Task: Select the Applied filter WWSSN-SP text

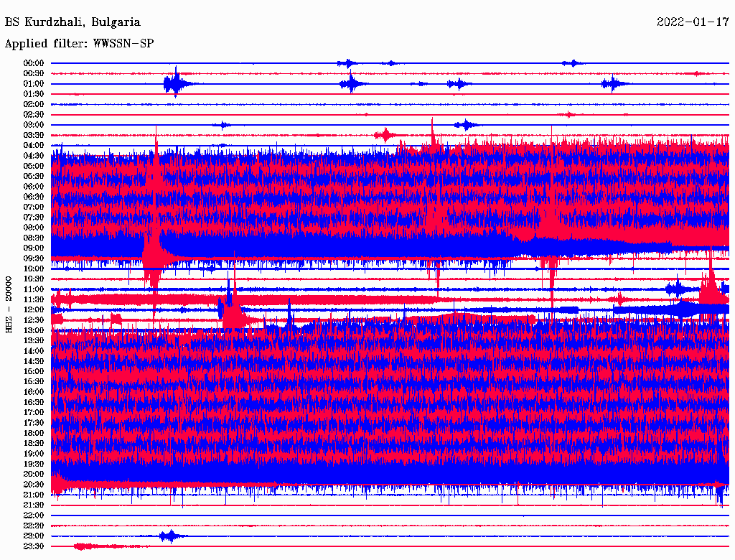Action: point(79,44)
